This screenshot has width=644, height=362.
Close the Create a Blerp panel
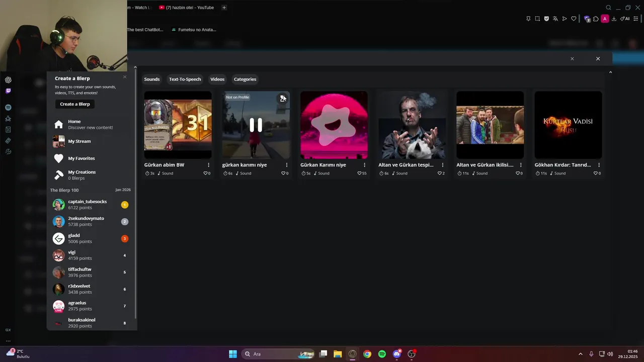coord(125,77)
